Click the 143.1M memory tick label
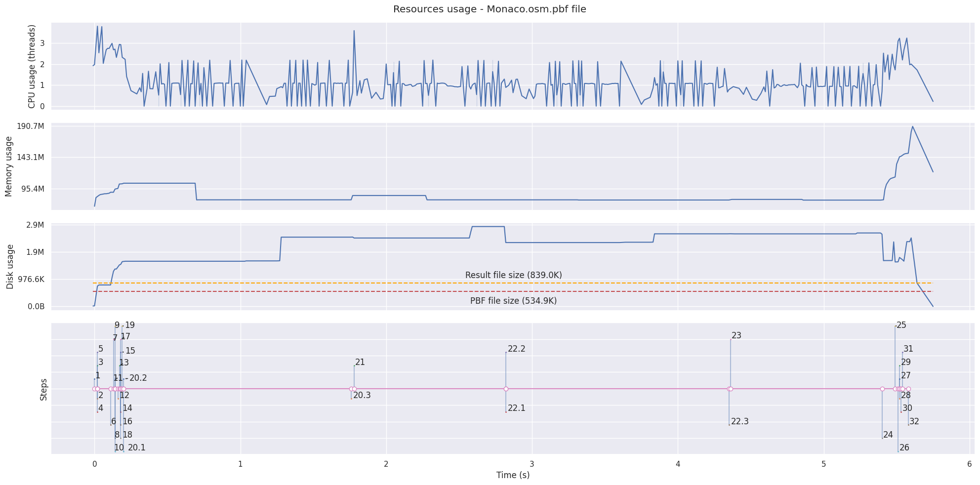Image resolution: width=980 pixels, height=485 pixels. 31,158
